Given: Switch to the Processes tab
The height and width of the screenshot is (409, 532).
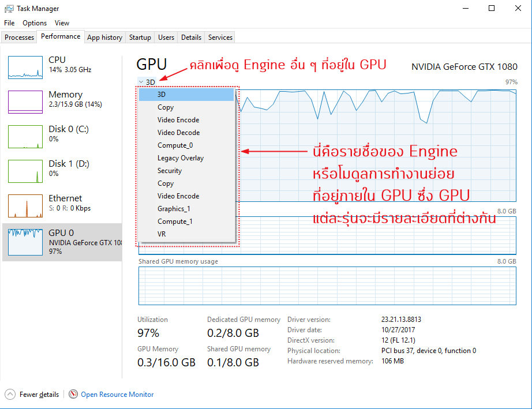Looking at the screenshot, I should pos(18,37).
